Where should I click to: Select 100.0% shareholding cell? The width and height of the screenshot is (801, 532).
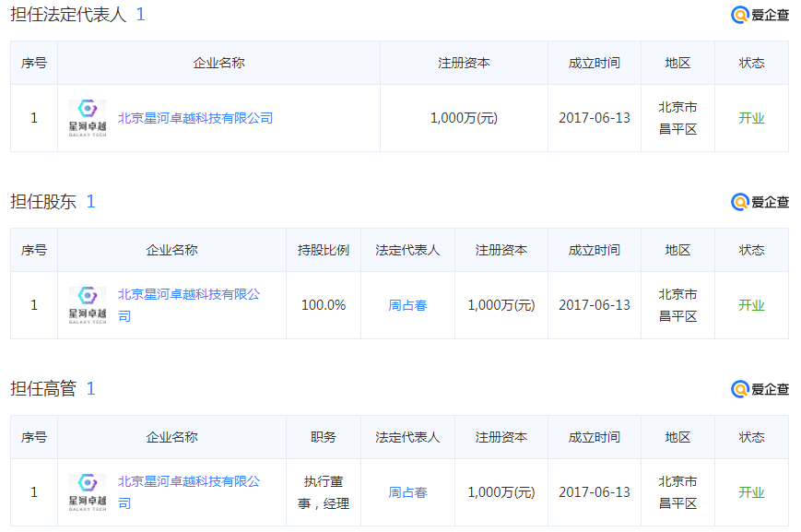324,305
